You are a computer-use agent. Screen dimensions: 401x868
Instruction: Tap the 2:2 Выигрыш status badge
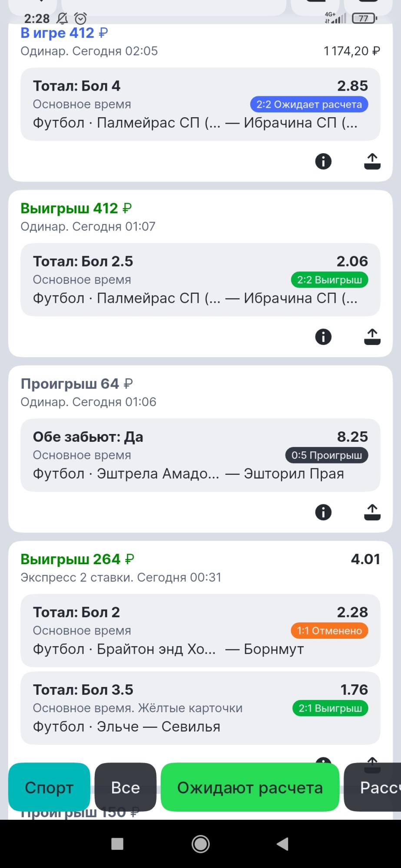coord(329,280)
